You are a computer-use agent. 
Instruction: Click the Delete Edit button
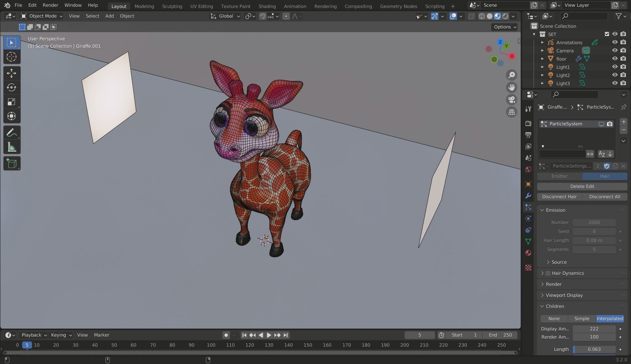(582, 186)
